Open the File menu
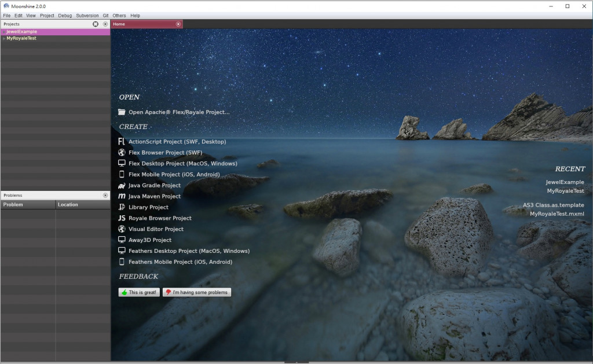The image size is (593, 364). coord(7,16)
